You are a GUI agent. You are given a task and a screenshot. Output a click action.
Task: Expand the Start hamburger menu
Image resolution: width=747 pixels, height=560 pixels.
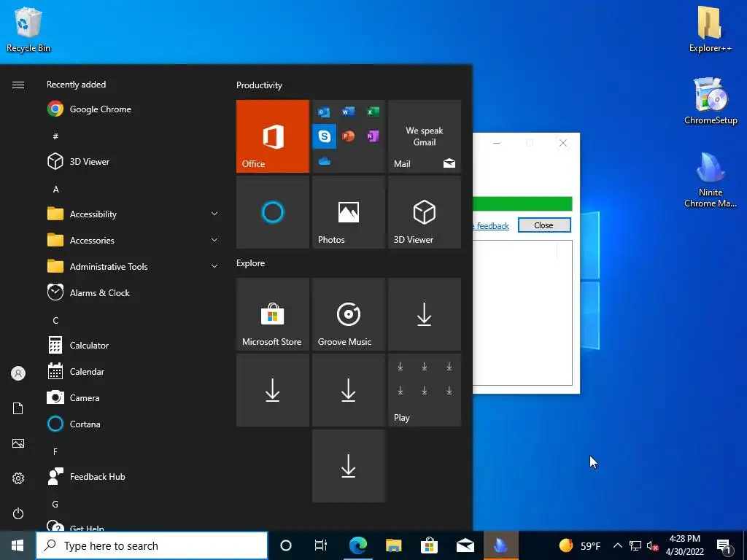coord(18,85)
